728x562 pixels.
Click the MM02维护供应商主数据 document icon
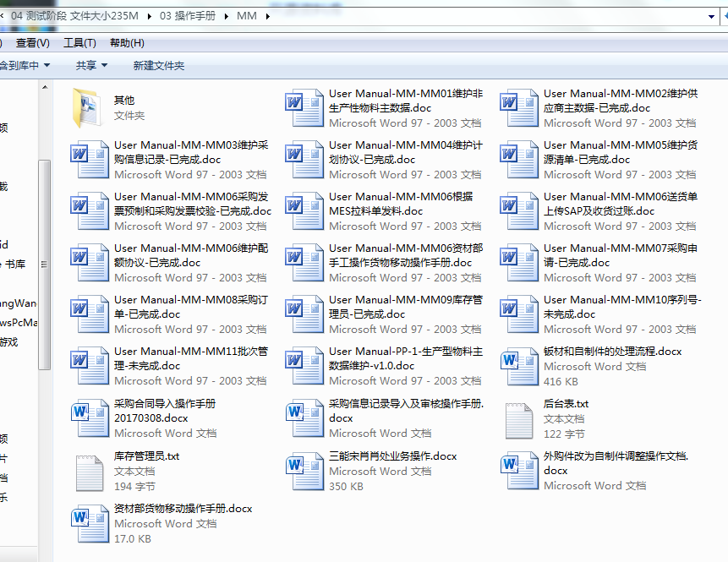click(519, 107)
